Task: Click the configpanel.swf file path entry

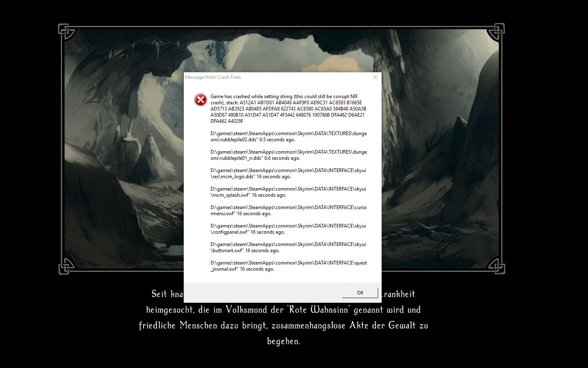Action: (288, 229)
